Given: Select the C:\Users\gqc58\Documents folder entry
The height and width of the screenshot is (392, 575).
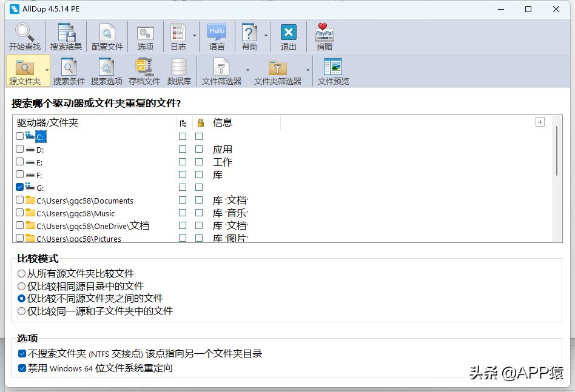Looking at the screenshot, I should coord(85,201).
